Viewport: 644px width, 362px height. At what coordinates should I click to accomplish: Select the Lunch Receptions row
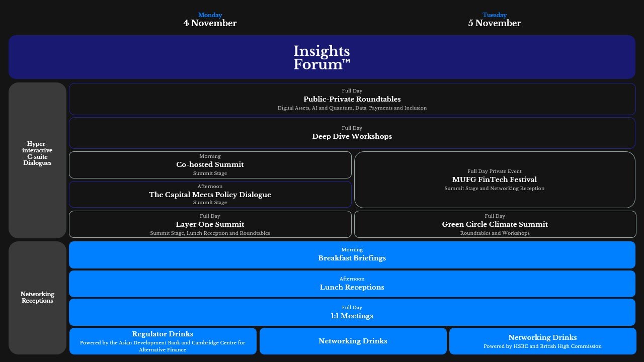(352, 284)
